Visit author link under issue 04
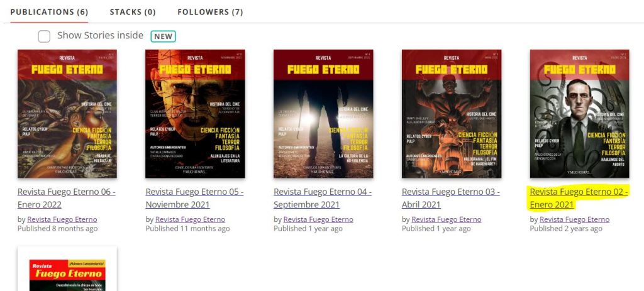 [318, 219]
